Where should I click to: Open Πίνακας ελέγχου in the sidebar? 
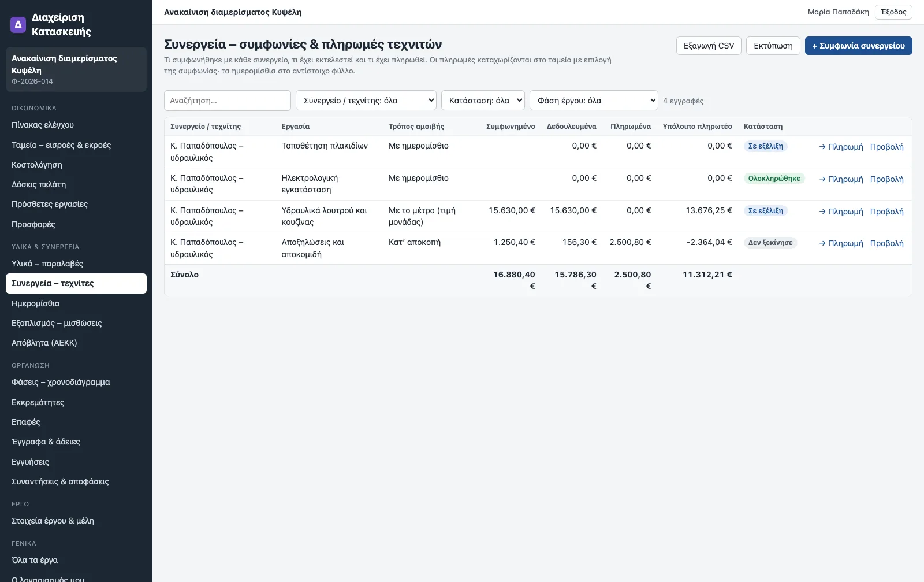tap(76, 125)
